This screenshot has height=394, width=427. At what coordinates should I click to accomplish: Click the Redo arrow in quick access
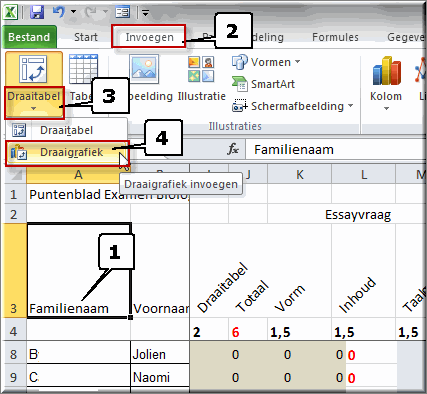(x=91, y=12)
